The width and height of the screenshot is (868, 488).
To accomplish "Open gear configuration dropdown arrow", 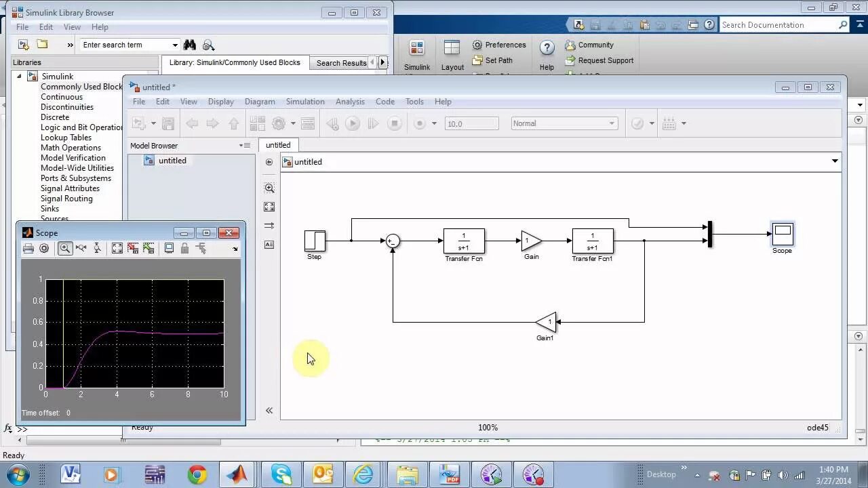I will [293, 123].
